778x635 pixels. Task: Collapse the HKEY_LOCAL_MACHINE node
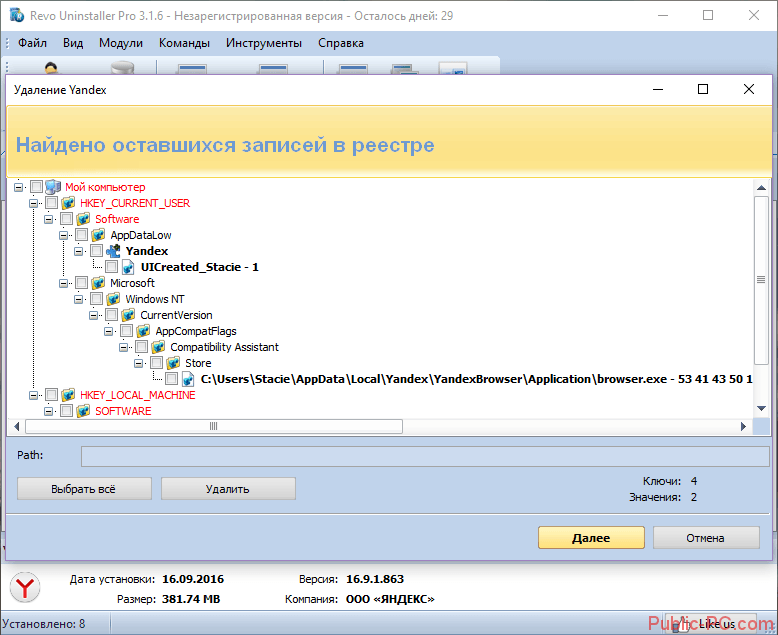pyautogui.click(x=33, y=395)
